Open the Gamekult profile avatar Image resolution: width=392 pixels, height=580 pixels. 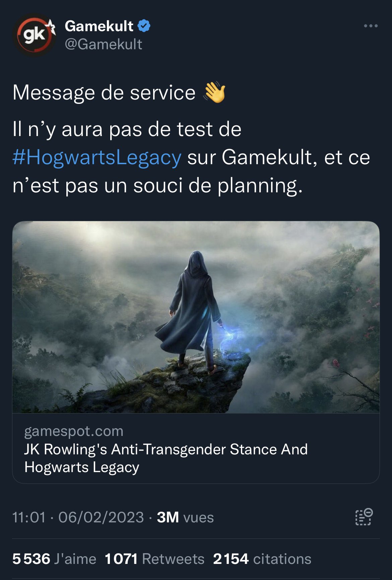click(x=34, y=35)
